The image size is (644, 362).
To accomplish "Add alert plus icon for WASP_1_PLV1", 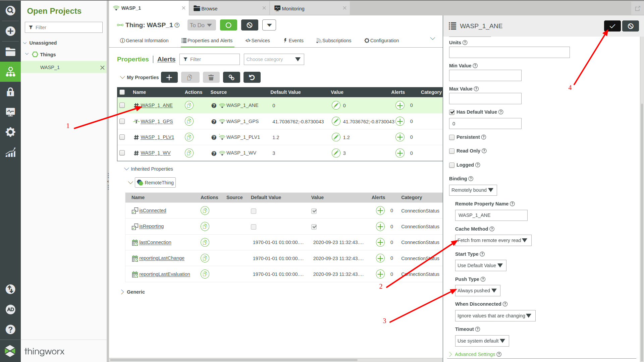I will click(400, 137).
